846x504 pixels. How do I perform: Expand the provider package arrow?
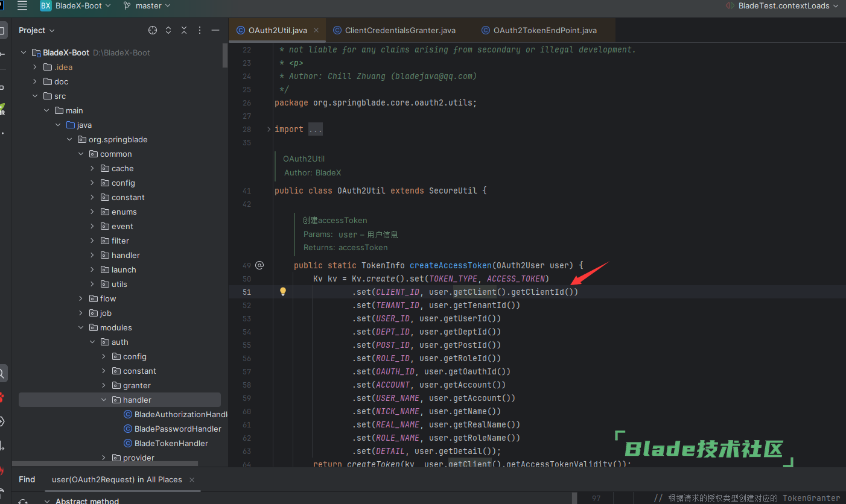(x=104, y=458)
